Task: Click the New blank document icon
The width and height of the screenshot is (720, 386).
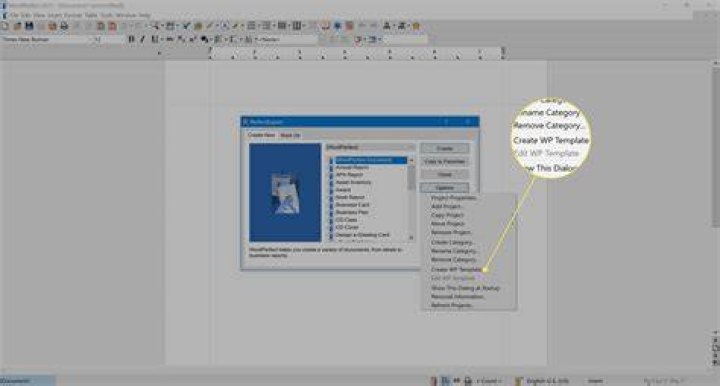Action: pyautogui.click(x=5, y=26)
